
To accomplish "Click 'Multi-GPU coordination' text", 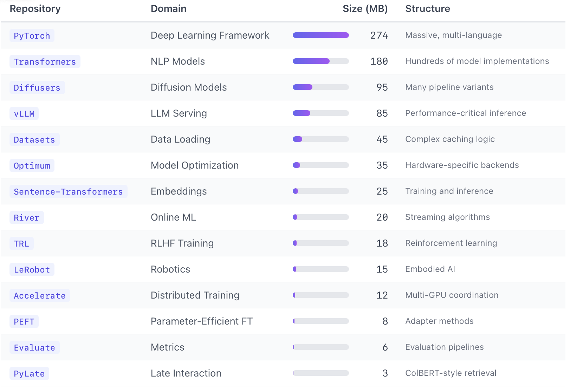I will click(x=452, y=295).
